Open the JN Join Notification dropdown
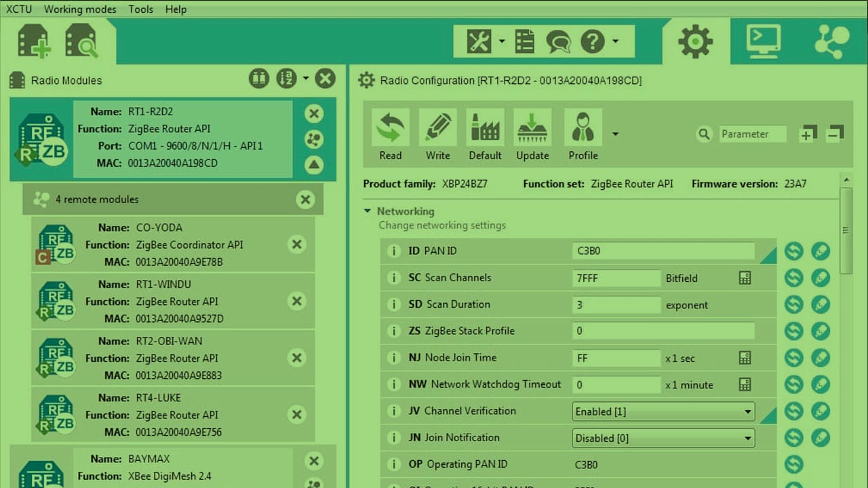 click(663, 438)
